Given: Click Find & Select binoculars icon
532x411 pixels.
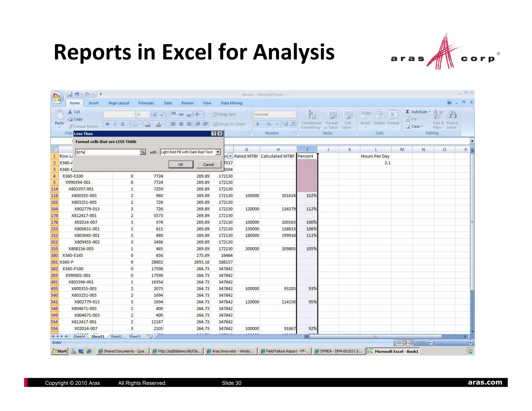Looking at the screenshot, I should click(452, 115).
